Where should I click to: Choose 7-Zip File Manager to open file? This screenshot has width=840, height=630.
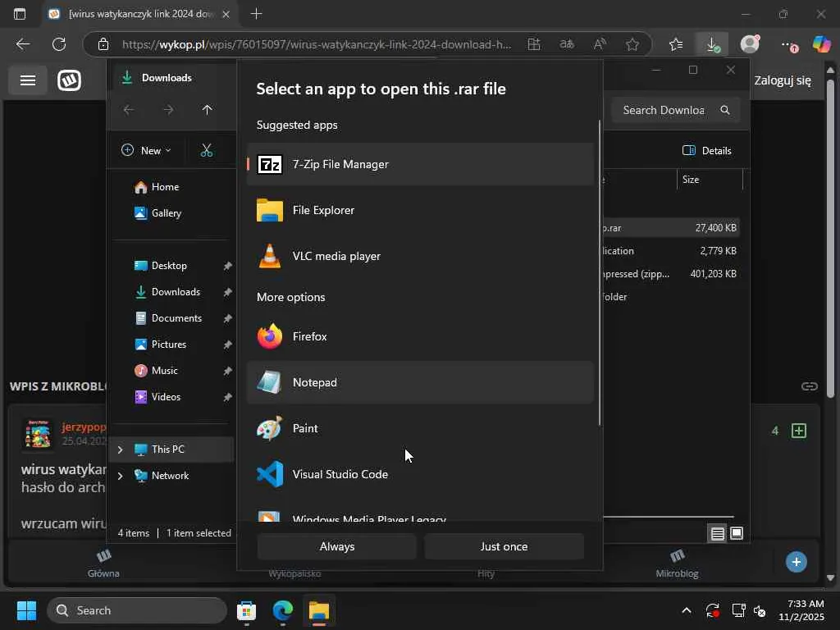pyautogui.click(x=420, y=164)
